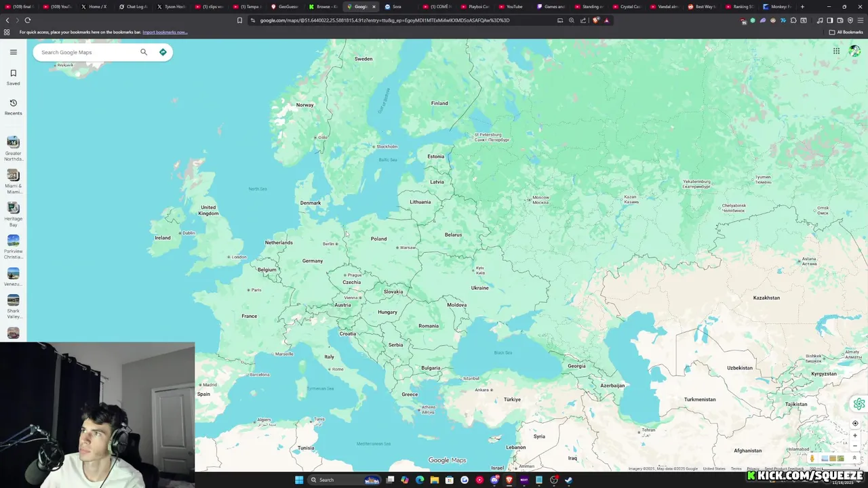Open the Google account avatar menu
The width and height of the screenshot is (868, 488).
click(854, 51)
